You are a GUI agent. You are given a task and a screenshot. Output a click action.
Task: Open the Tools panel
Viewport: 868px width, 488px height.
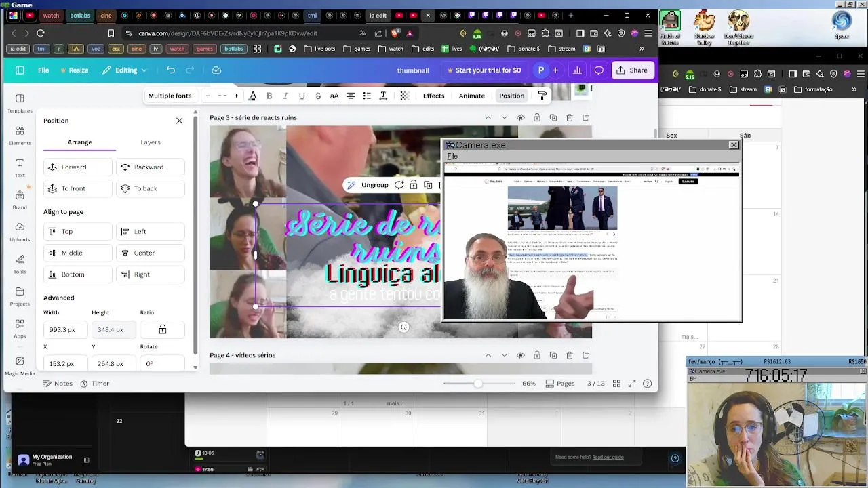pyautogui.click(x=20, y=264)
